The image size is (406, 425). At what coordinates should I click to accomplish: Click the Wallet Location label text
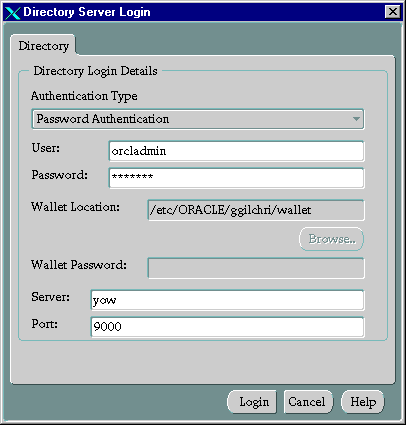(75, 207)
